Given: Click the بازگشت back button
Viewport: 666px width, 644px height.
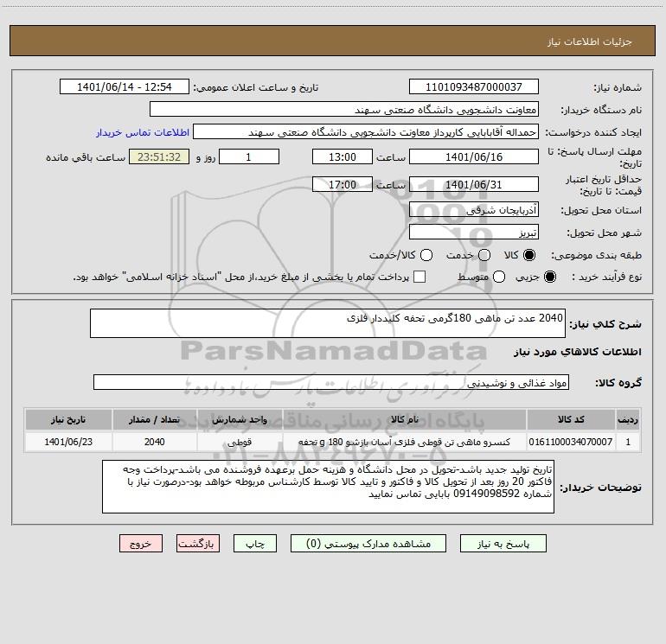Looking at the screenshot, I should 198,544.
